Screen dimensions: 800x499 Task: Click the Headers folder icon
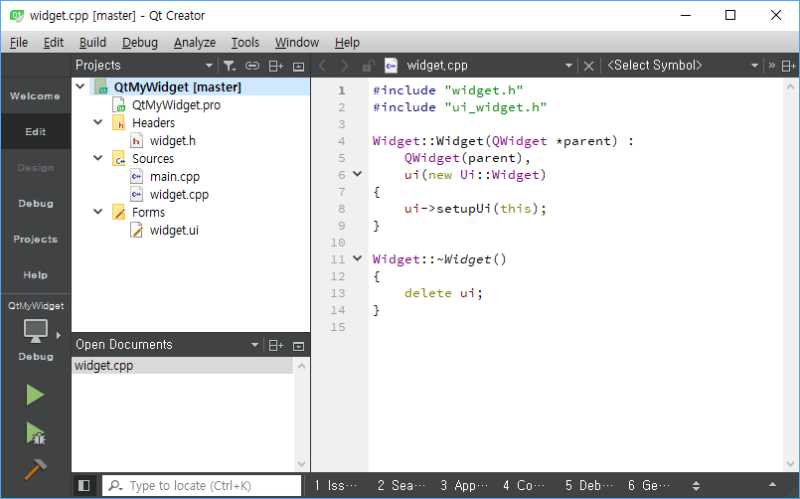(119, 123)
